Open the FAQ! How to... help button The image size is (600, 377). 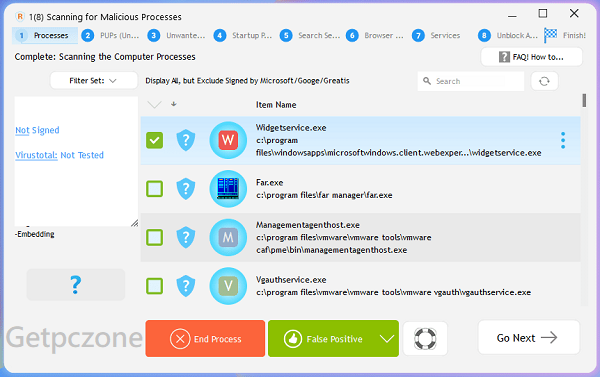pos(532,57)
